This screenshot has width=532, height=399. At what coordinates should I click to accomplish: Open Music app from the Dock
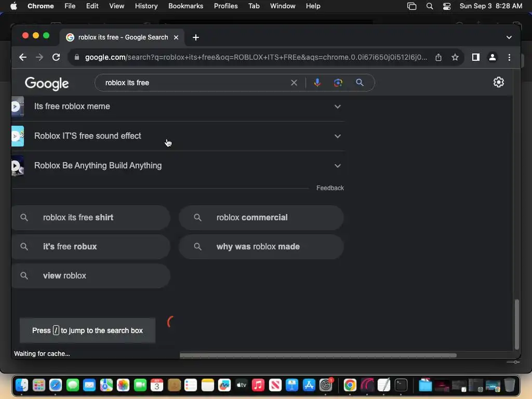[258, 385]
